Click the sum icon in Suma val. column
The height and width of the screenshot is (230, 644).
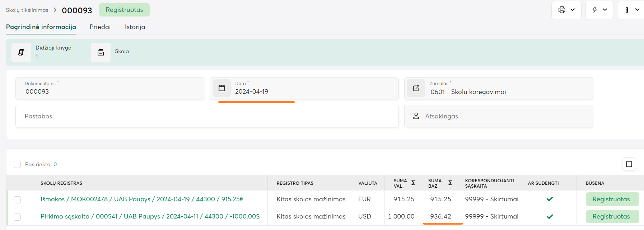(x=413, y=183)
